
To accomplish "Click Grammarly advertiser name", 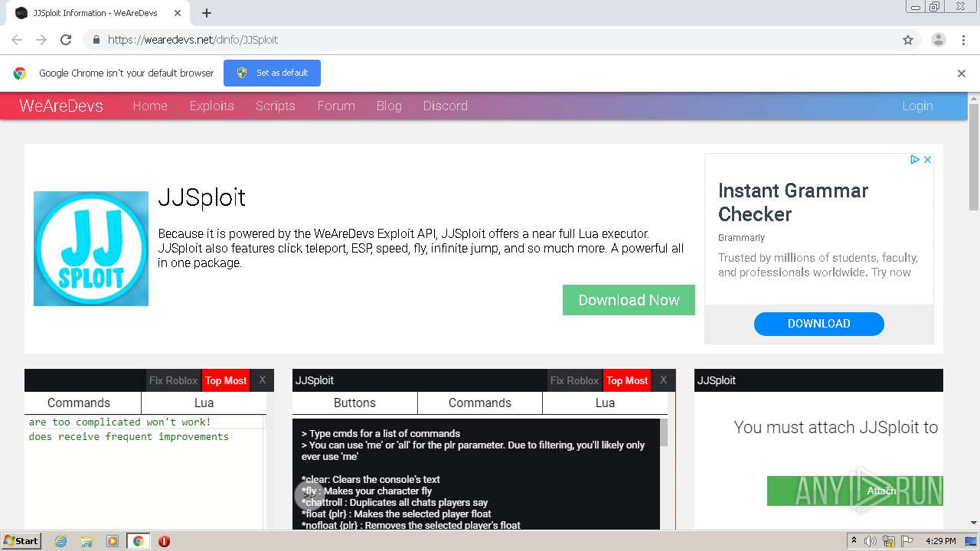I will tap(741, 238).
